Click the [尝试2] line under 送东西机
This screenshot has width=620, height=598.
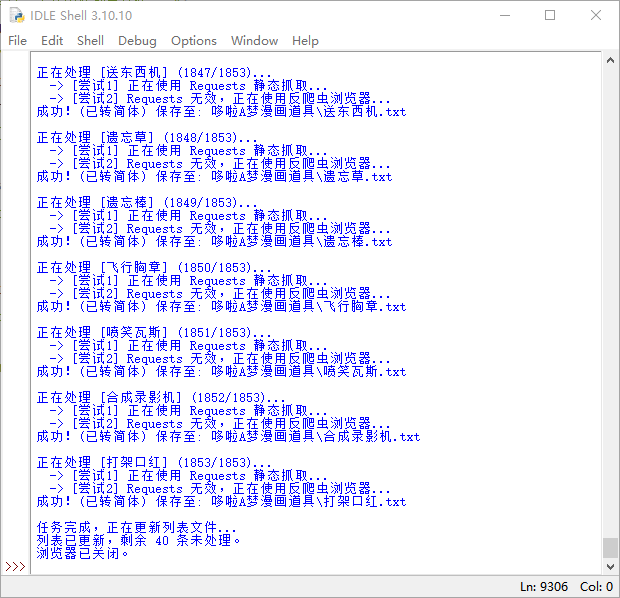click(x=219, y=99)
